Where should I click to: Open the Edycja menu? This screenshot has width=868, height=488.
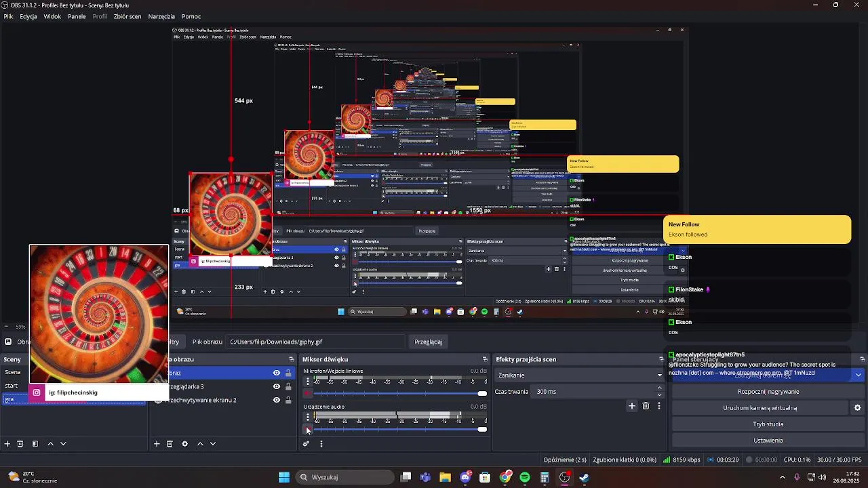28,16
